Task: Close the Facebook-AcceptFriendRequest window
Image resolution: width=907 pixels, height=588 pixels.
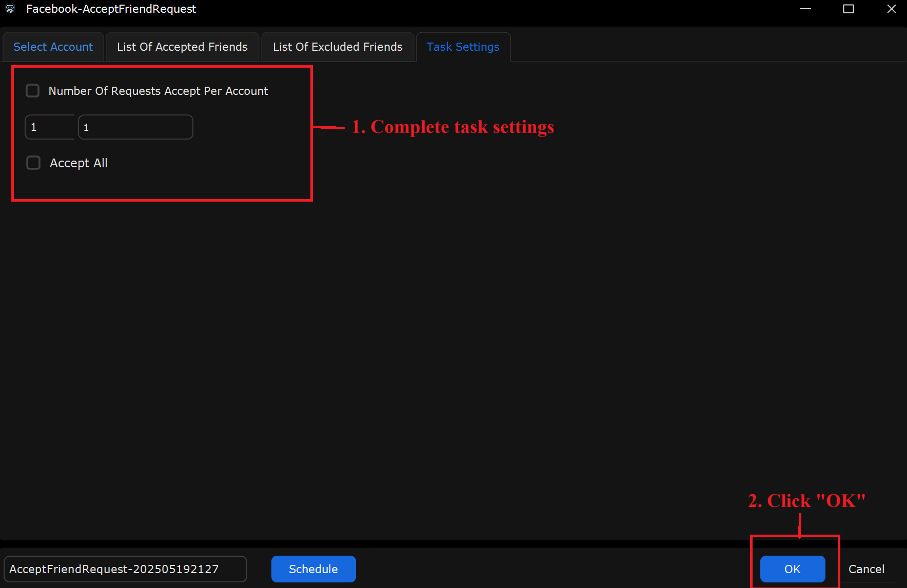Action: (892, 9)
